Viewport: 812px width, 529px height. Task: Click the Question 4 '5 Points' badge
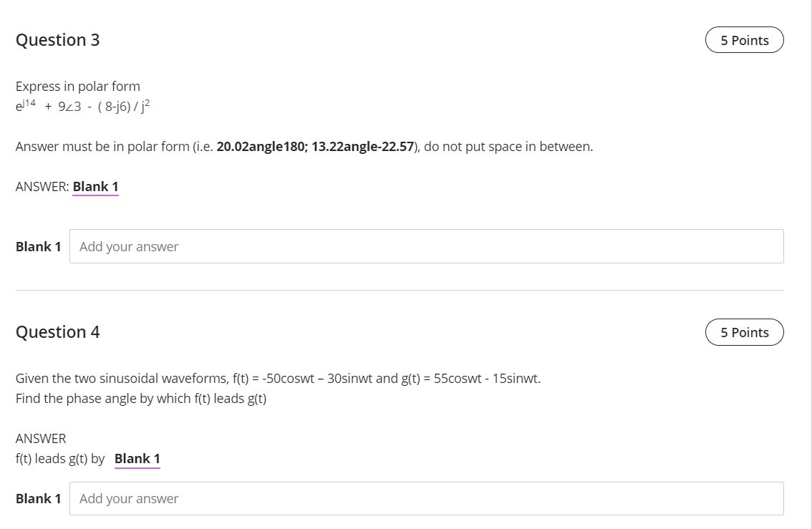point(744,332)
